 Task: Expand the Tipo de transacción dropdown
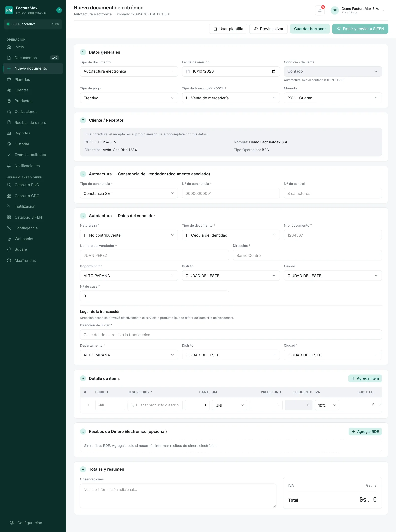pyautogui.click(x=231, y=98)
